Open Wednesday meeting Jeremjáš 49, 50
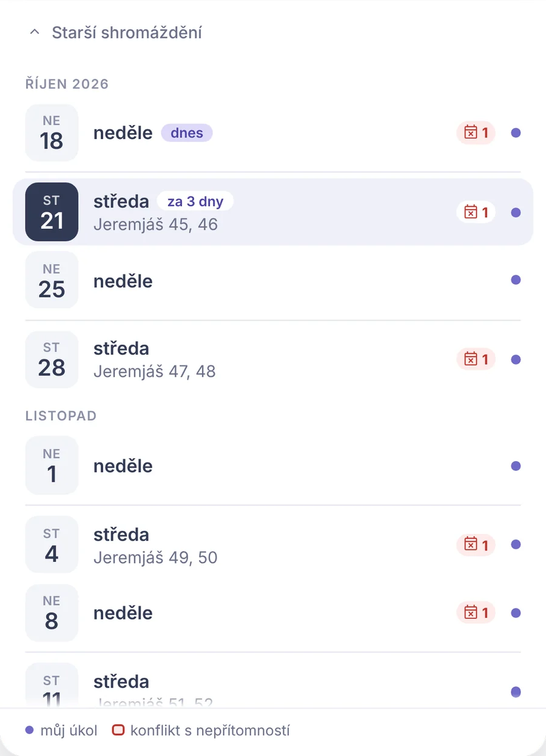The width and height of the screenshot is (546, 756). point(273,544)
